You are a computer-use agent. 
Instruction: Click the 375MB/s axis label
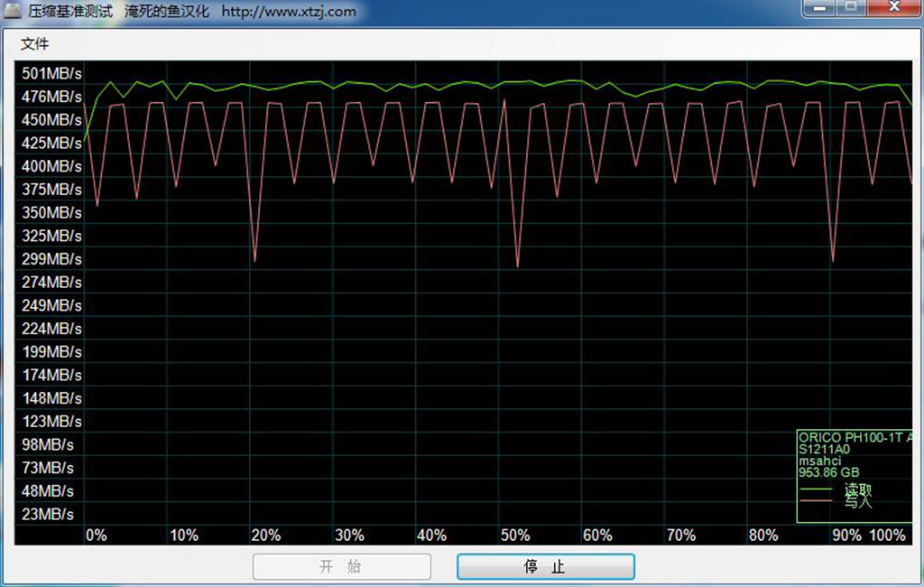pos(51,190)
